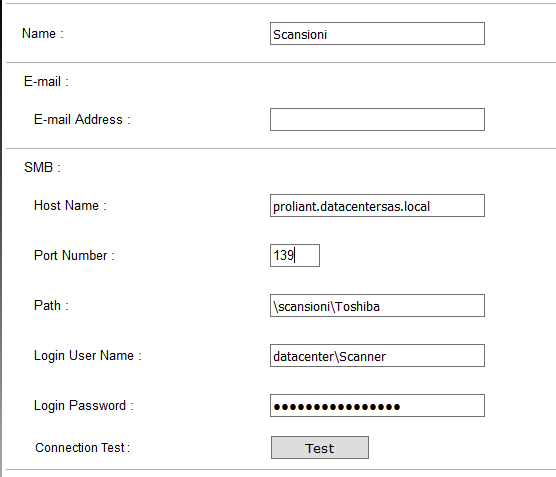The image size is (556, 477).
Task: Focus the Name field containing Scansioni
Action: pyautogui.click(x=377, y=34)
